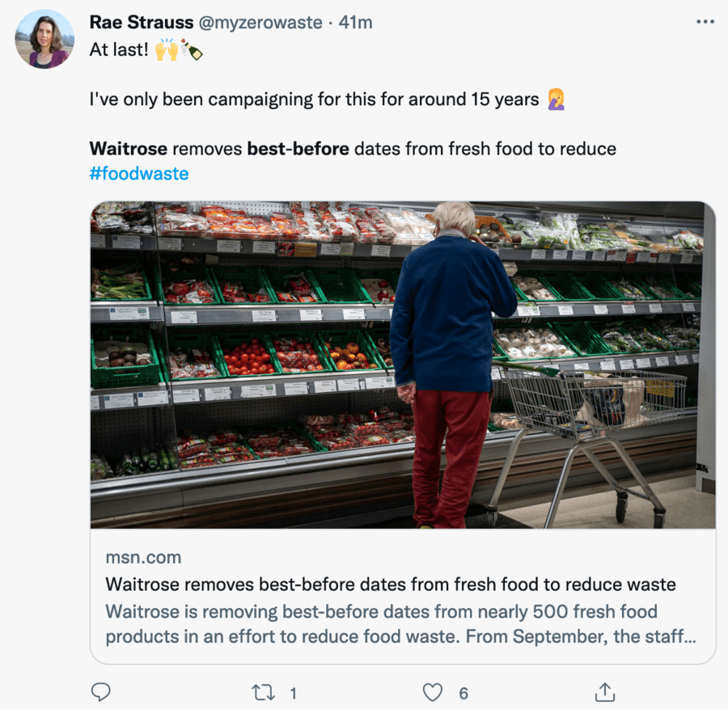The image size is (728, 709).
Task: Click the article description under the headline
Action: [x=400, y=623]
